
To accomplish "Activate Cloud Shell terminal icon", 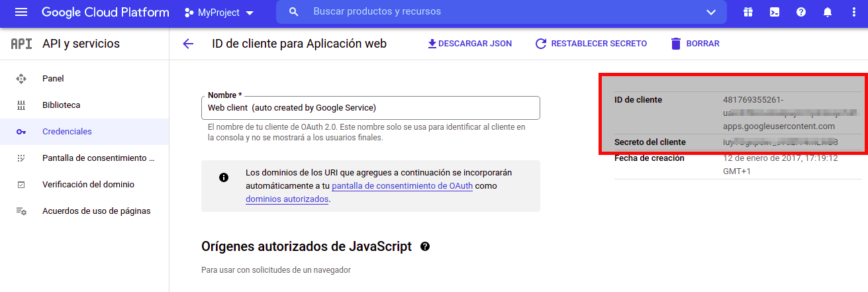I will [x=774, y=13].
